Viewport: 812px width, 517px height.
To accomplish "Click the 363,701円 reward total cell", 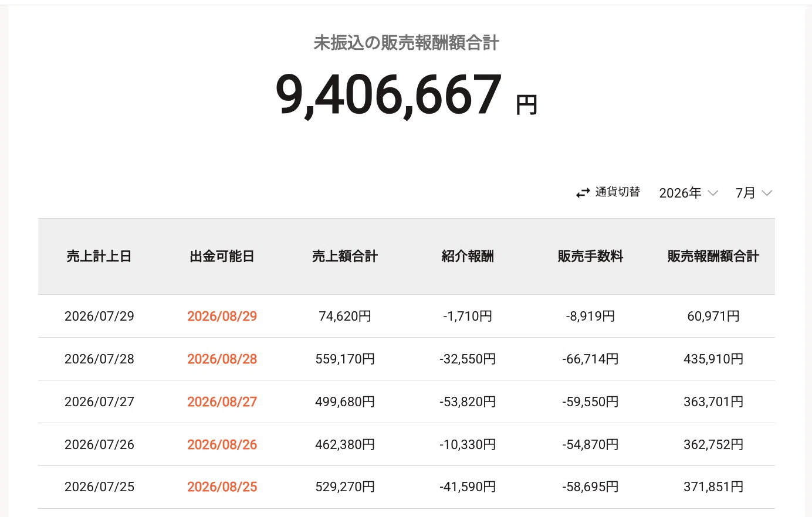I will tap(713, 402).
